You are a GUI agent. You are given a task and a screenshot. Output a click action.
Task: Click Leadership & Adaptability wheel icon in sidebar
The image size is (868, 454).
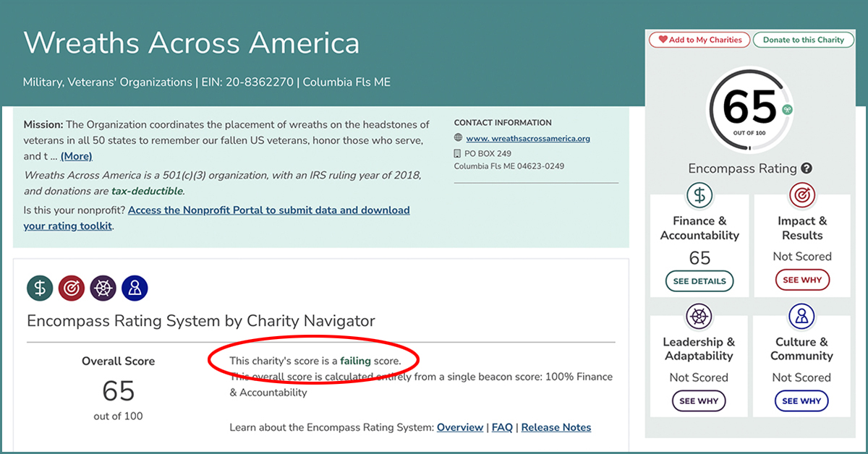point(699,316)
